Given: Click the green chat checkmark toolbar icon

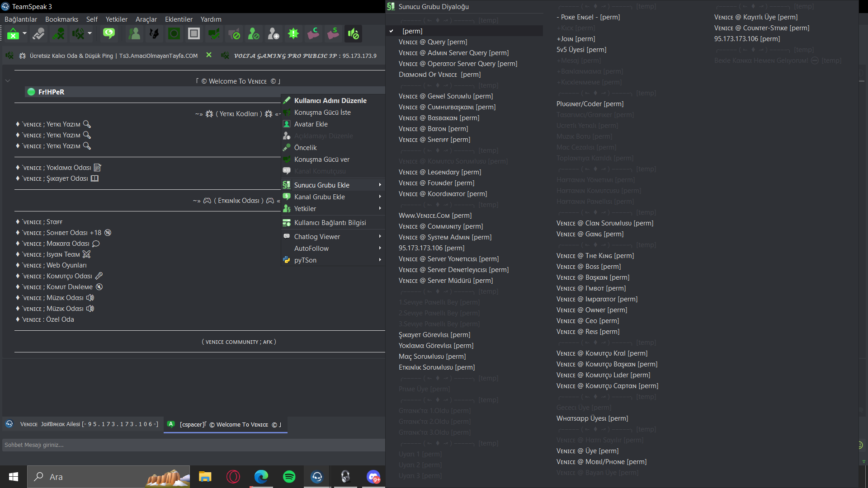Looking at the screenshot, I should [x=214, y=33].
